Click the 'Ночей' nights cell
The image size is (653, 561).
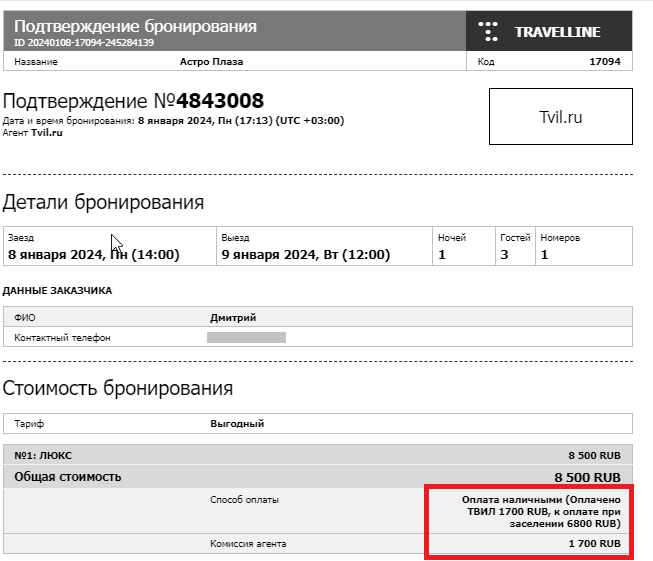(x=464, y=246)
